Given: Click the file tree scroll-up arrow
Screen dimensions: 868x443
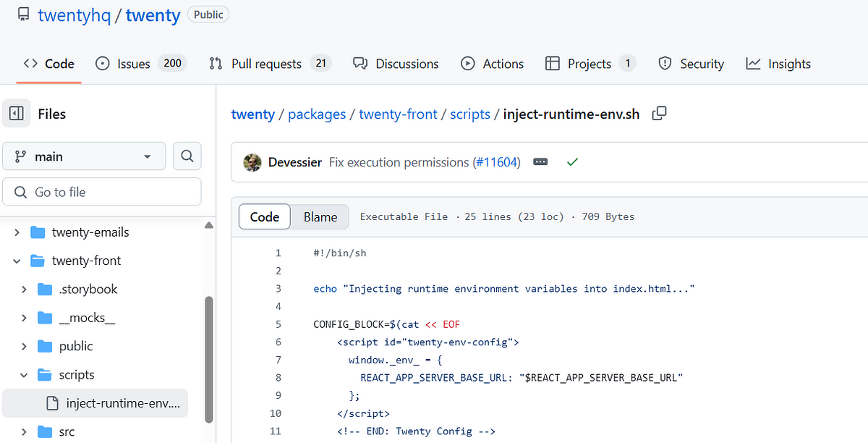Looking at the screenshot, I should (209, 225).
